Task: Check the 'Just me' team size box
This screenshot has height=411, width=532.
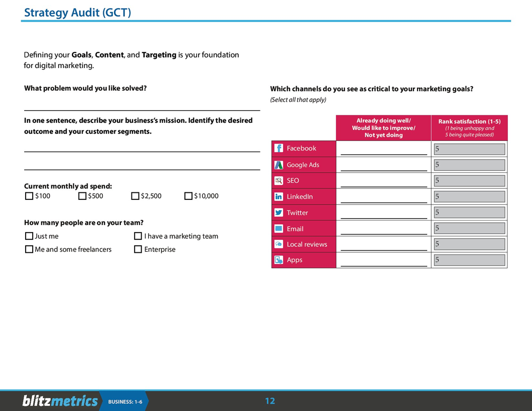Action: [29, 236]
